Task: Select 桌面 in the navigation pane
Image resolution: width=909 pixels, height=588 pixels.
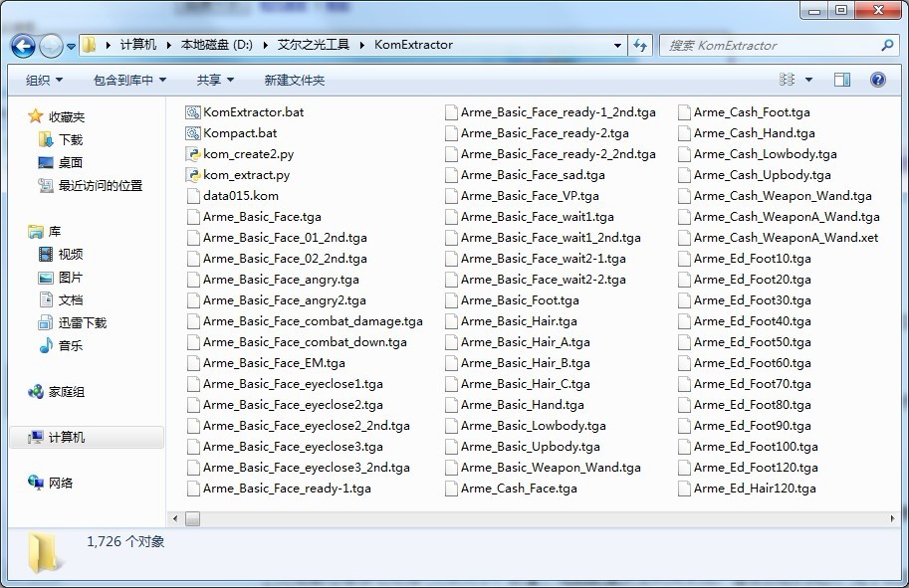Action: click(70, 163)
